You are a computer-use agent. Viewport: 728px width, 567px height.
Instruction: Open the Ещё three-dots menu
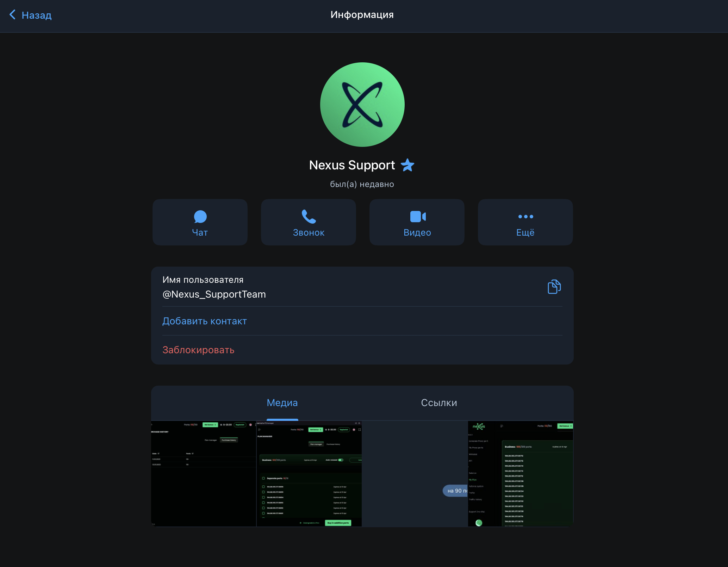pos(525,217)
